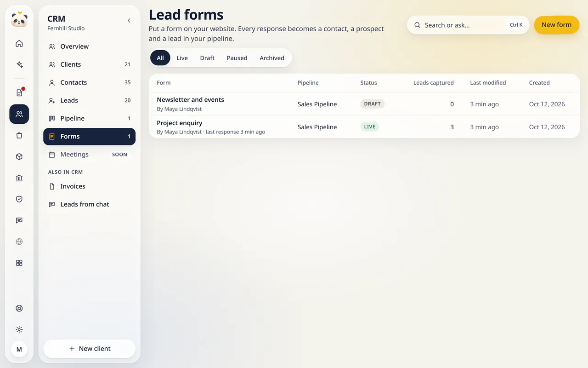
Task: Click the DRAFT status badge
Action: point(373,104)
